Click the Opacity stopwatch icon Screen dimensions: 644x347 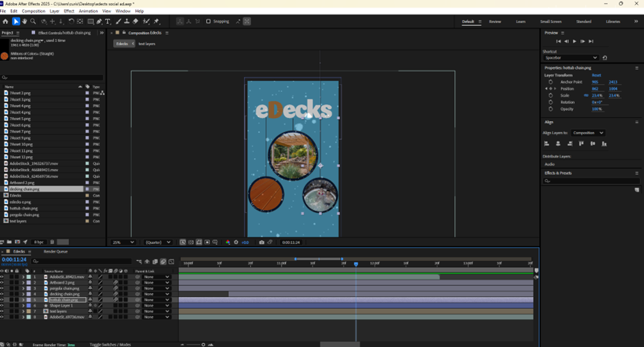pyautogui.click(x=550, y=109)
